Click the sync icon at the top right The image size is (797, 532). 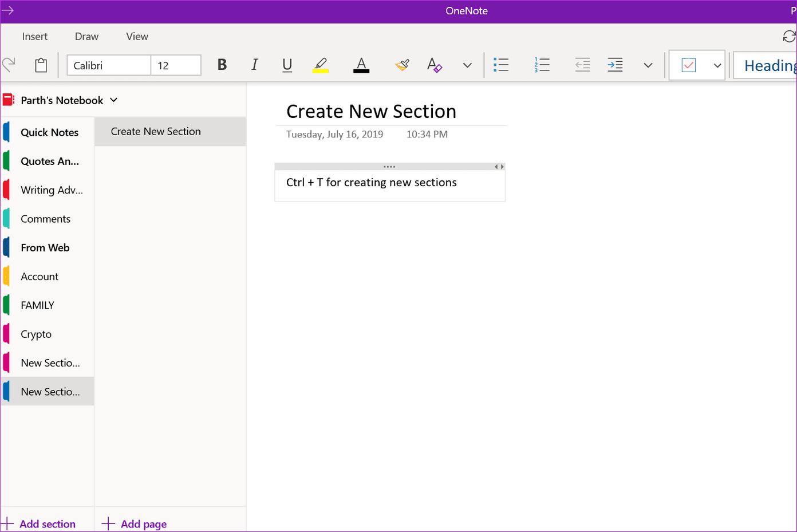click(790, 36)
